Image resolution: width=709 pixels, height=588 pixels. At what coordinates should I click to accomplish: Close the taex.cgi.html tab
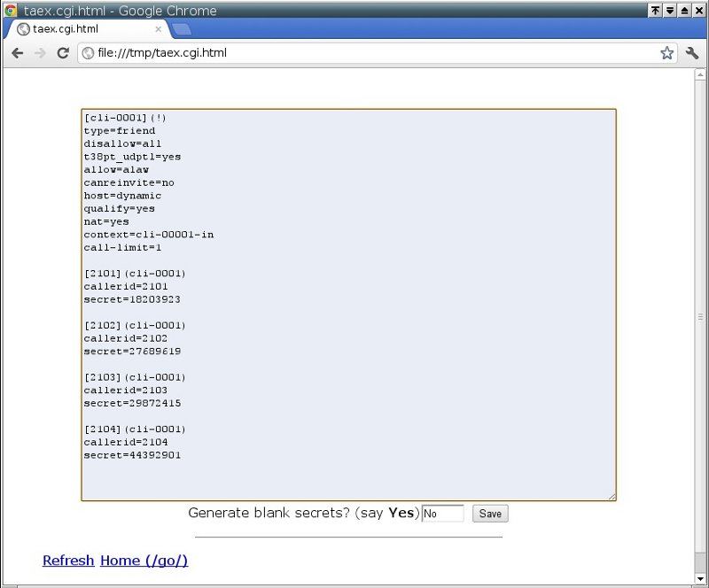tap(159, 29)
